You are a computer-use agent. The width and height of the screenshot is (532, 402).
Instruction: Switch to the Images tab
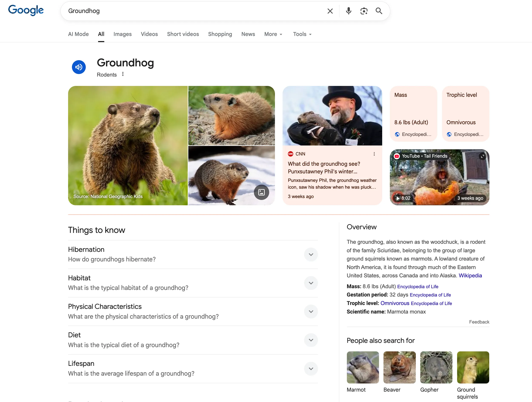tap(122, 34)
